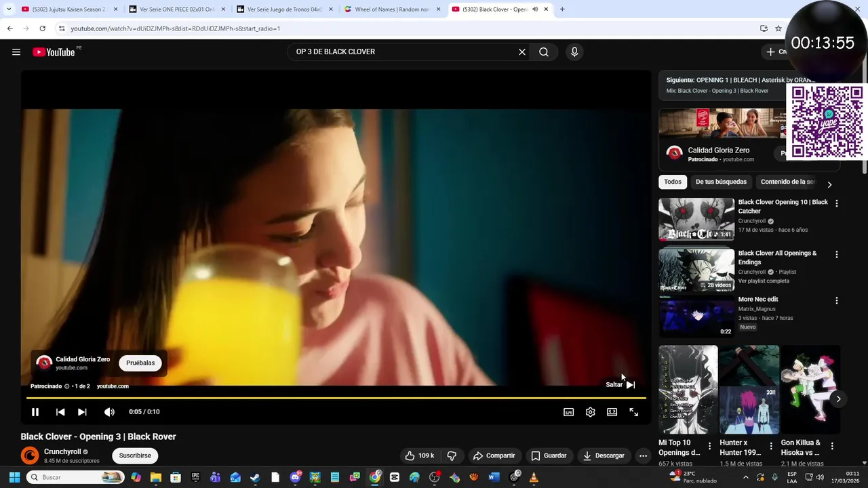Switch to theater mode

pos(612,412)
